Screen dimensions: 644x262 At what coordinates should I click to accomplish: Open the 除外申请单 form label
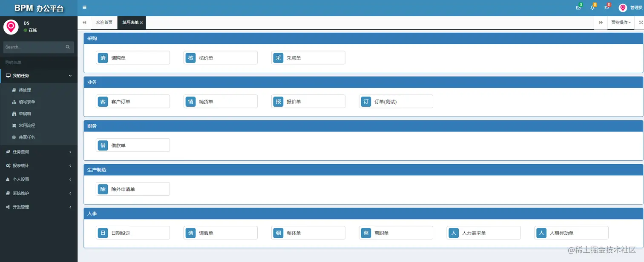tap(123, 189)
